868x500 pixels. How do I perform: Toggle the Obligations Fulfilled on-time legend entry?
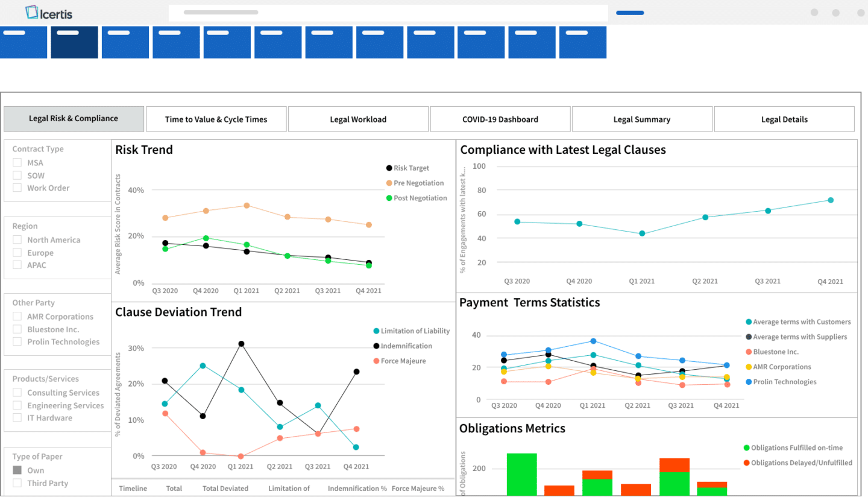[793, 447]
